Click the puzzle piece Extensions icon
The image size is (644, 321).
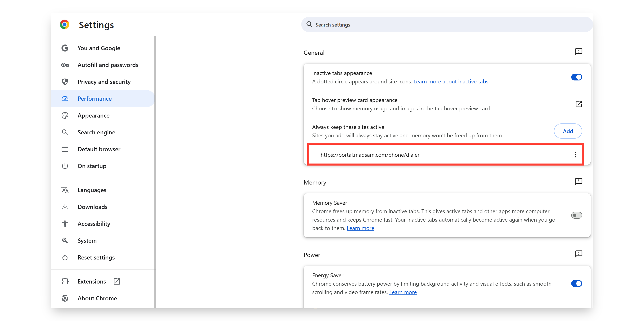(x=65, y=281)
